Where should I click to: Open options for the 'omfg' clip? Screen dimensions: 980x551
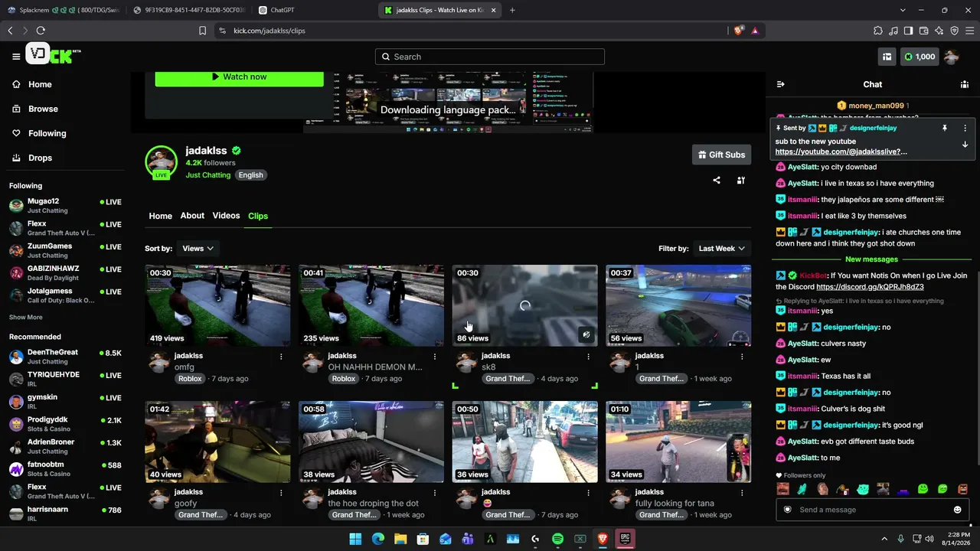click(x=281, y=356)
